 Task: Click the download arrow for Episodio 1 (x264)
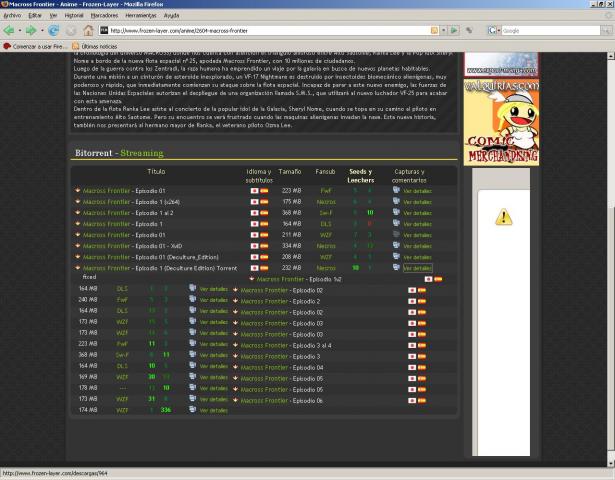(x=78, y=201)
